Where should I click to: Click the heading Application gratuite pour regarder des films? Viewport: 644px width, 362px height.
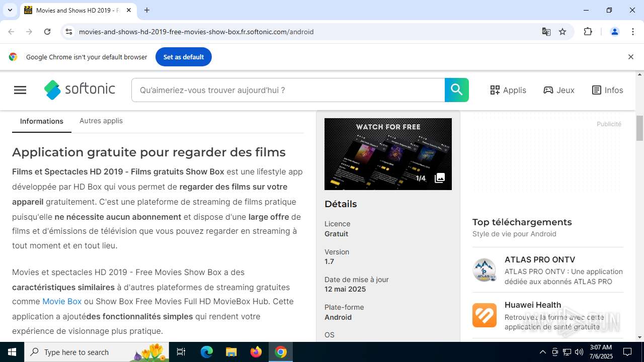tap(149, 152)
